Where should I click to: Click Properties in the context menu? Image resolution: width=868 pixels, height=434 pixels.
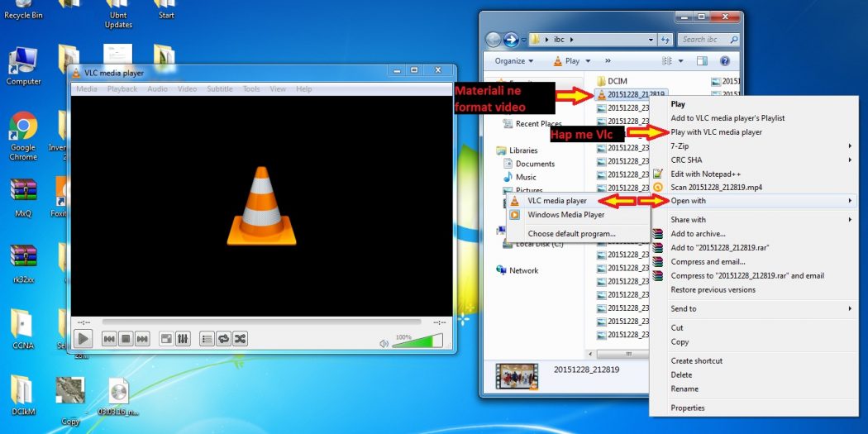pos(688,408)
